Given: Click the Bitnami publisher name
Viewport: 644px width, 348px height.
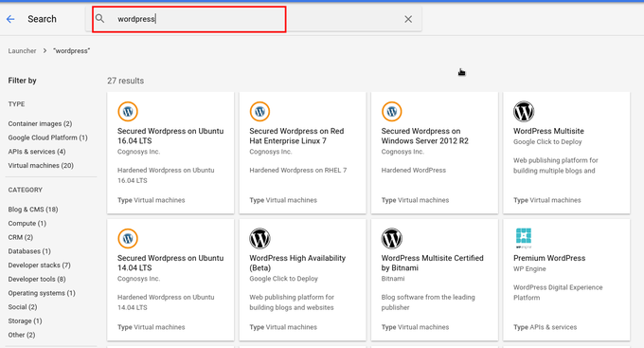Looking at the screenshot, I should (393, 279).
